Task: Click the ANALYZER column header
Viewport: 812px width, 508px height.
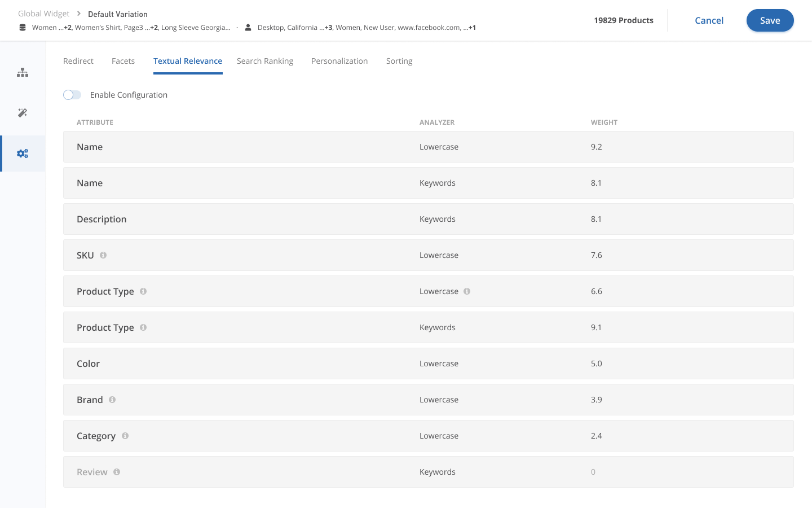Action: (437, 122)
